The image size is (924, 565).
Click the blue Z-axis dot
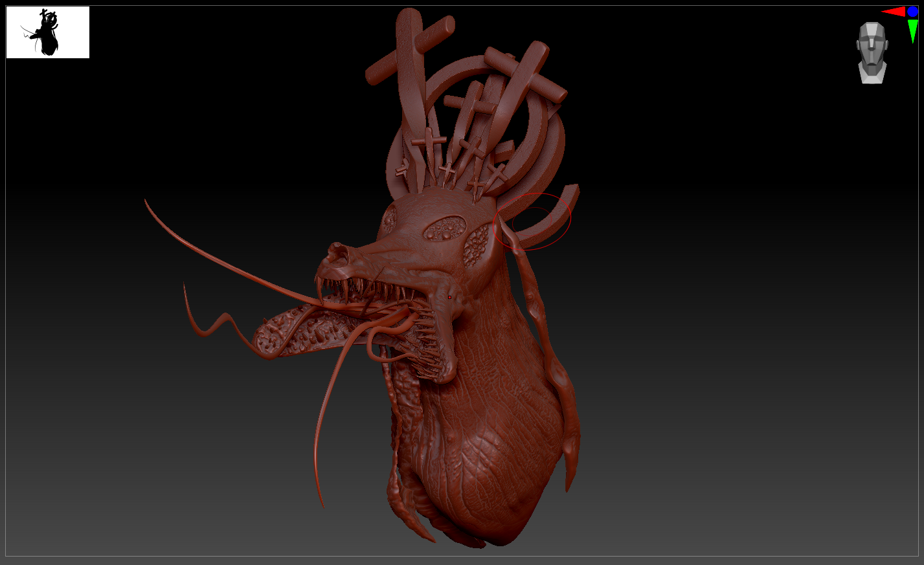tap(913, 11)
